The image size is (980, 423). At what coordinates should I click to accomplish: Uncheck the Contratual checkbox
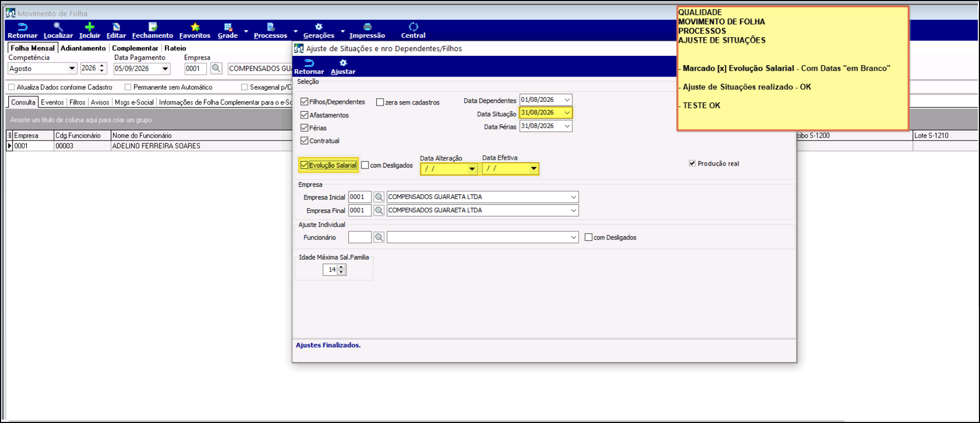pos(304,141)
